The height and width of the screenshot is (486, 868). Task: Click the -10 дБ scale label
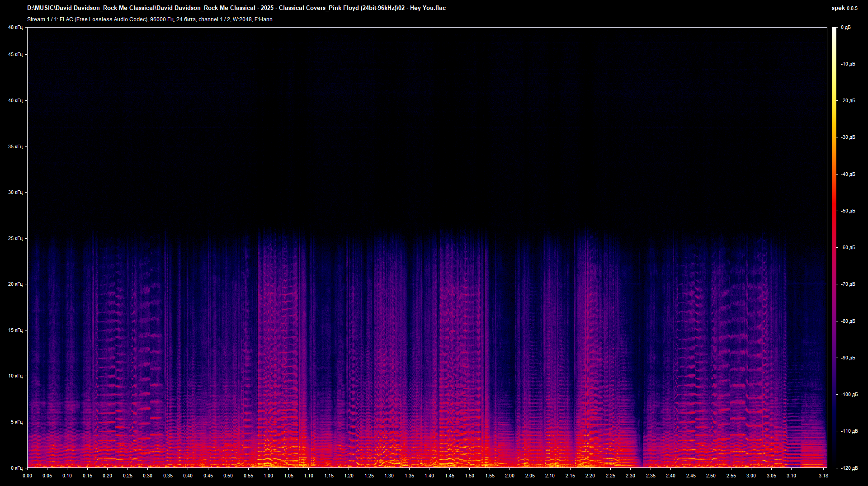848,64
